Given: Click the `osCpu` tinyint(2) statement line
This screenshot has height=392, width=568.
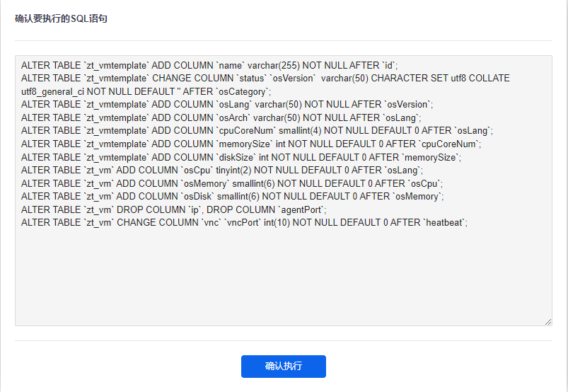Looking at the screenshot, I should pyautogui.click(x=222, y=171).
